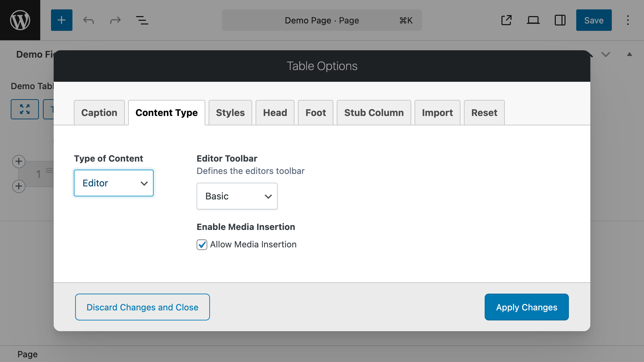Image resolution: width=644 pixels, height=362 pixels.
Task: Collapse panel with the small up triangle
Action: pos(630,54)
